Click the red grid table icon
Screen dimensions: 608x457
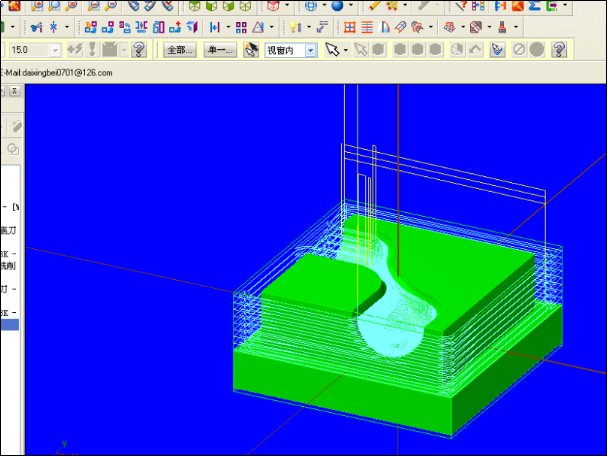(x=350, y=27)
